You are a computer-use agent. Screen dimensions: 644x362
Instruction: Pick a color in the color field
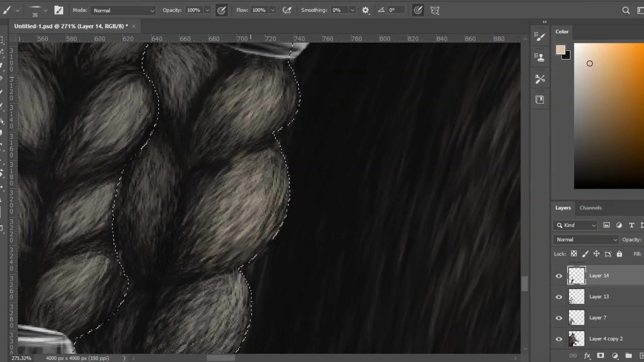[x=609, y=116]
